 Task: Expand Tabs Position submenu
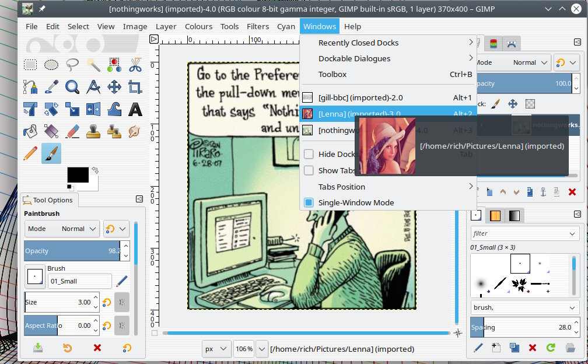click(388, 187)
